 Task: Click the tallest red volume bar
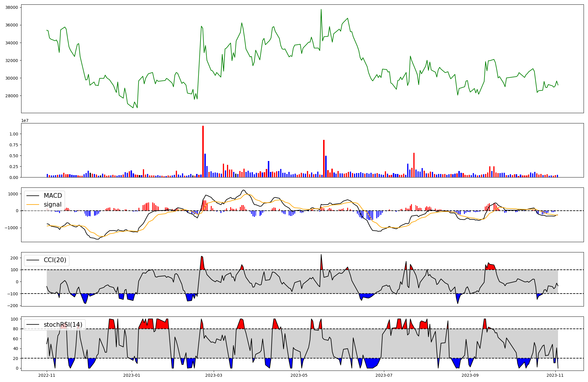203,151
